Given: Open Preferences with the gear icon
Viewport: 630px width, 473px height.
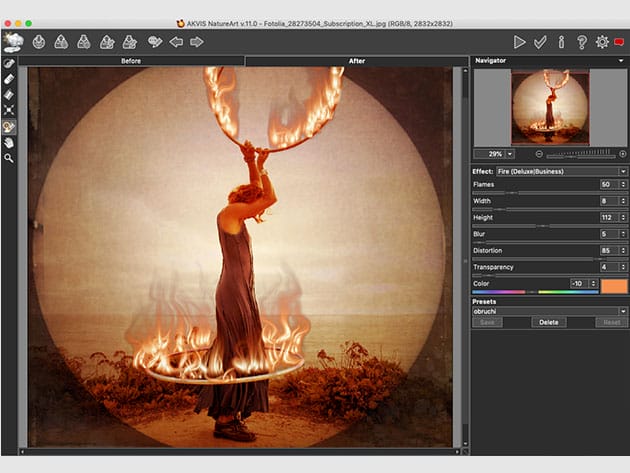Looking at the screenshot, I should 602,42.
